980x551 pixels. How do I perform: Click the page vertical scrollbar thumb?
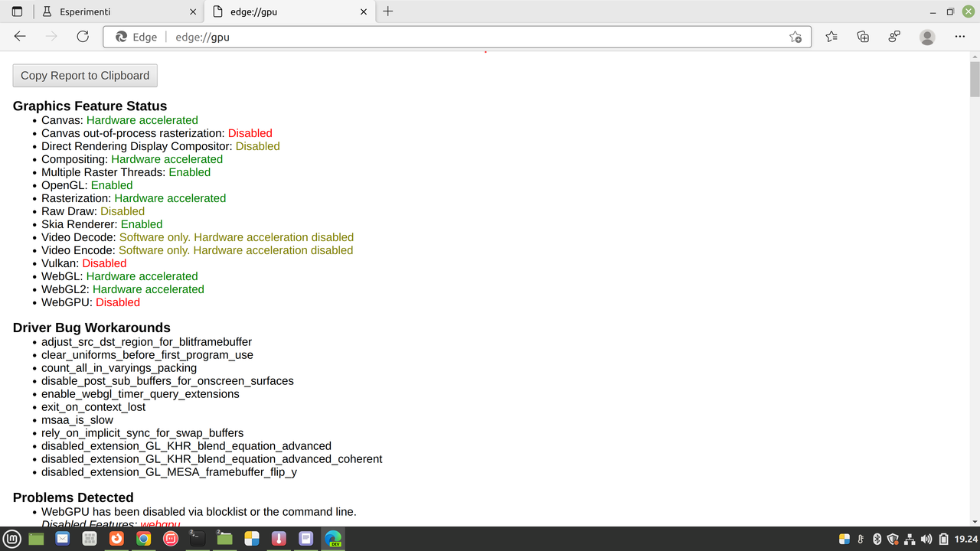coord(975,79)
